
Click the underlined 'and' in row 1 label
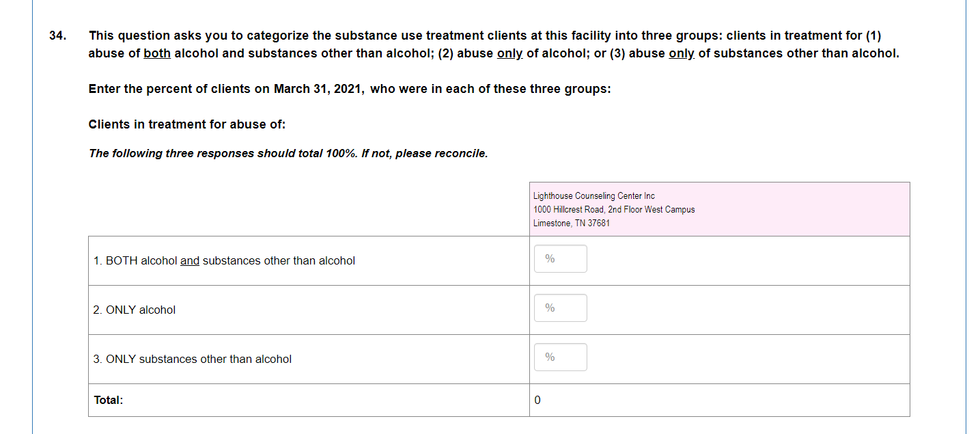[x=190, y=261]
